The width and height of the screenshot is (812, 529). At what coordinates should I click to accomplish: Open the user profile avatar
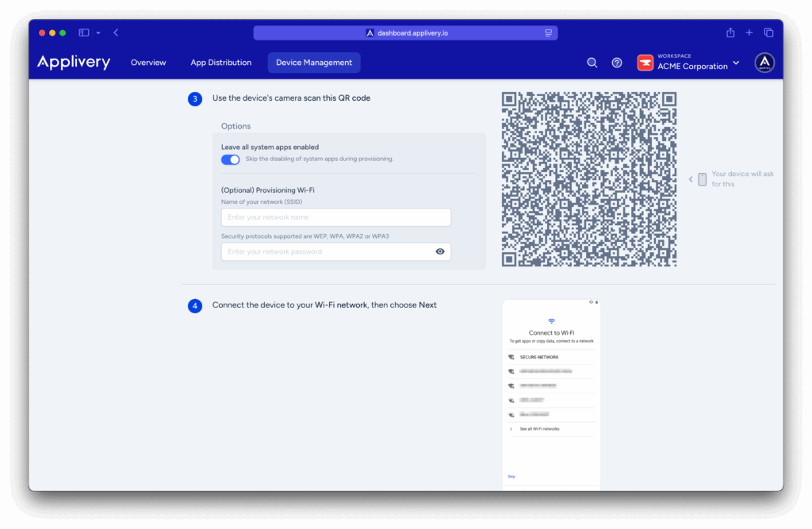point(764,63)
